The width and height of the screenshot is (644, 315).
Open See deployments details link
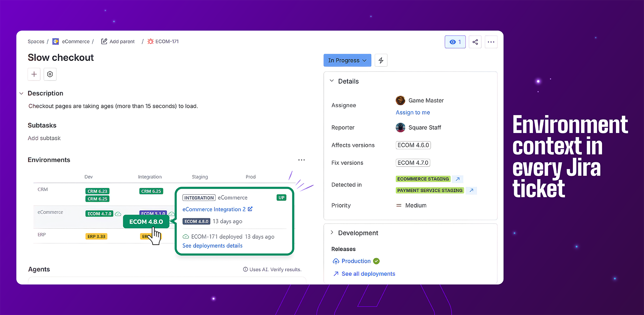pos(212,246)
